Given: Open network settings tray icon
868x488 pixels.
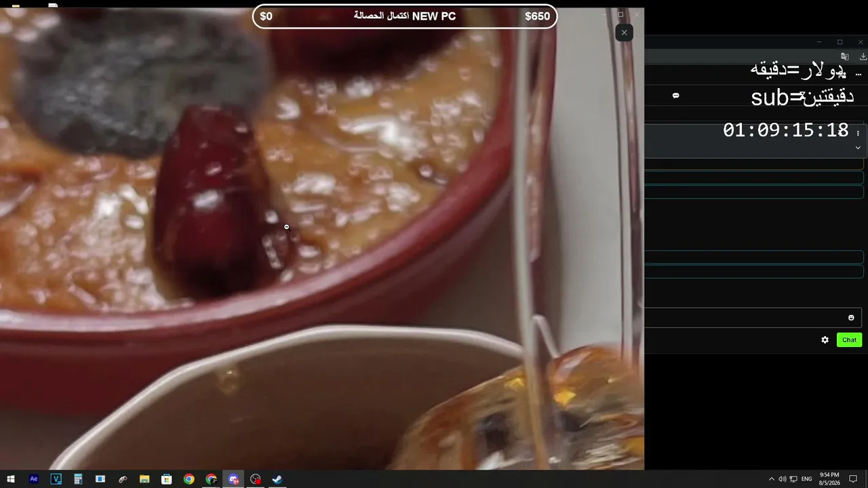Looking at the screenshot, I should point(793,479).
